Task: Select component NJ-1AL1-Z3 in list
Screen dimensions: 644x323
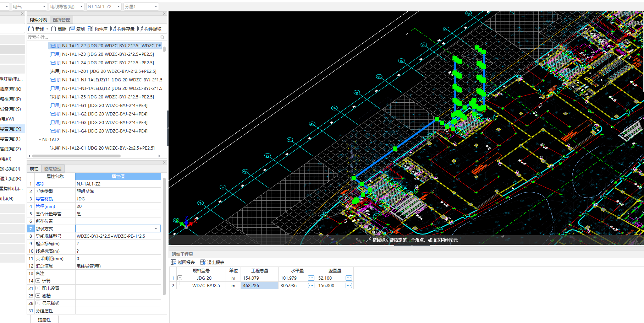Action: click(x=101, y=54)
